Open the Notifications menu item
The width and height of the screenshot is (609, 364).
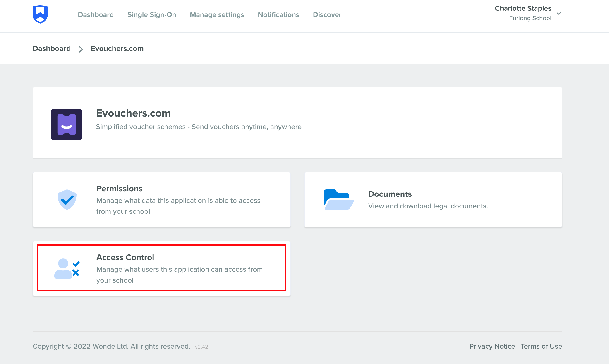(x=278, y=15)
